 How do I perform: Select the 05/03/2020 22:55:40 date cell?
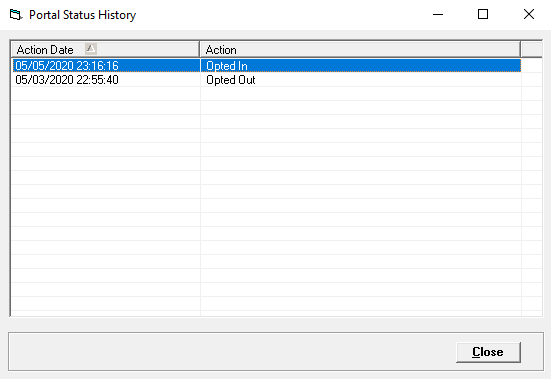click(x=106, y=80)
